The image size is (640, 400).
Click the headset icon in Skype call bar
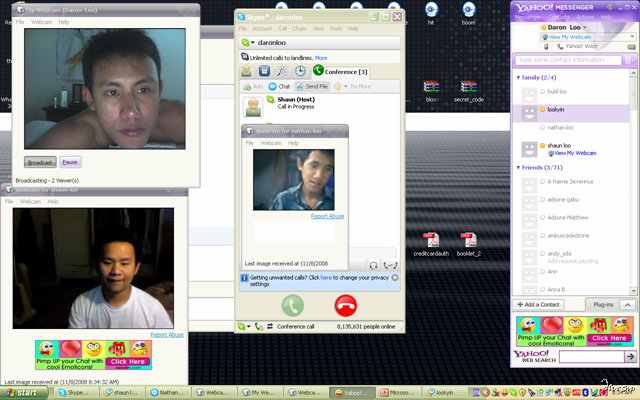[373, 266]
